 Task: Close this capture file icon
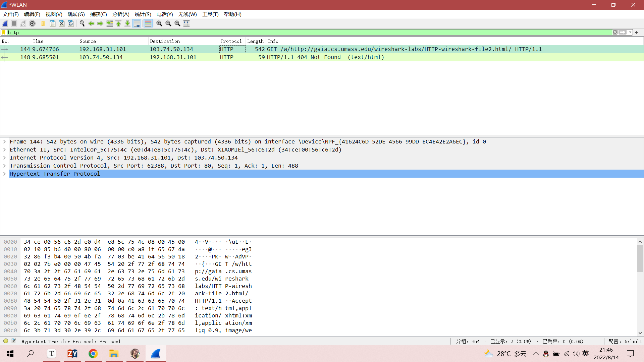pyautogui.click(x=61, y=23)
